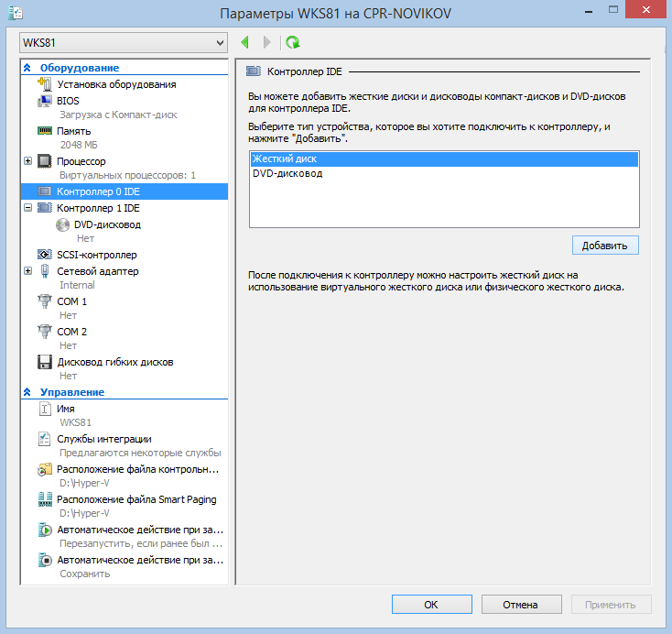
Task: Click the Службы интеграции icon
Action: pyautogui.click(x=44, y=439)
